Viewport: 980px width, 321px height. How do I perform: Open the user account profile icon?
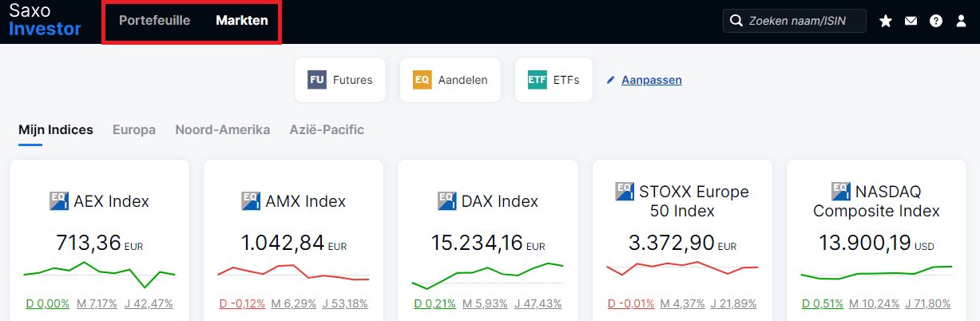click(x=961, y=21)
